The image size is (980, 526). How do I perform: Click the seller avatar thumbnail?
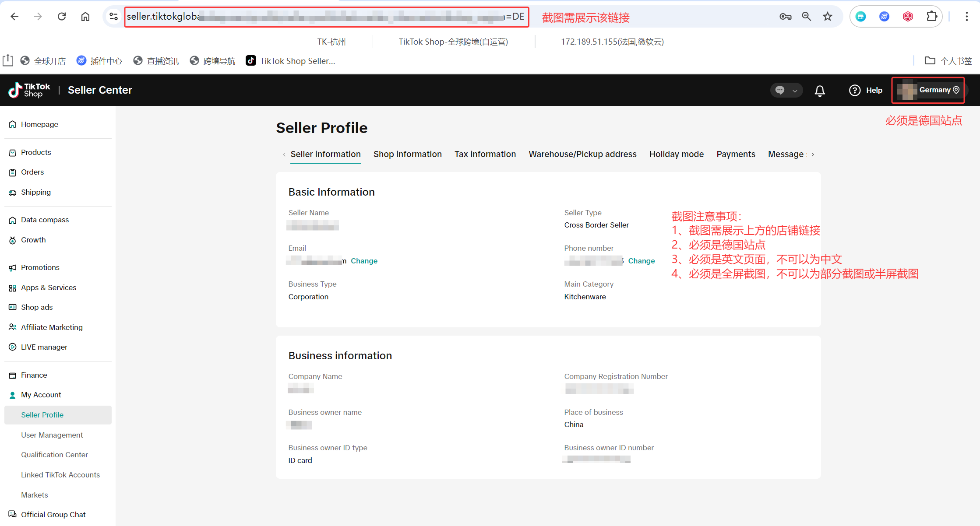click(907, 90)
